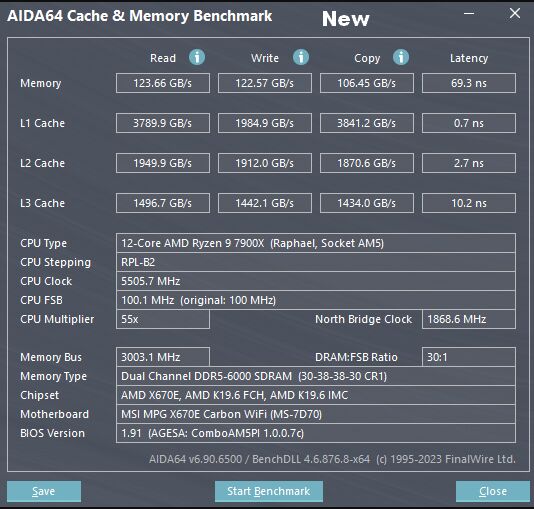Viewport: 534px width, 509px height.
Task: Open the Read column info icon
Action: 197,57
